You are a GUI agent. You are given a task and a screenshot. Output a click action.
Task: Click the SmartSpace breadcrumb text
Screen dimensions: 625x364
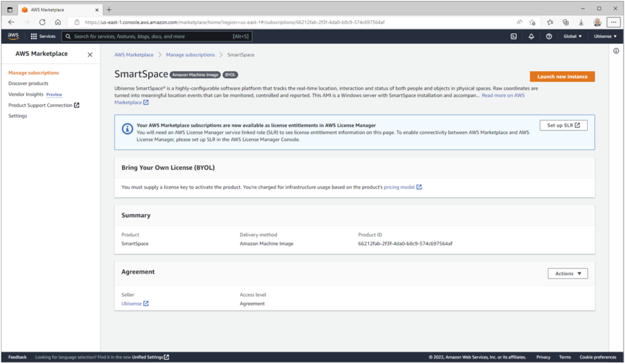pos(240,55)
